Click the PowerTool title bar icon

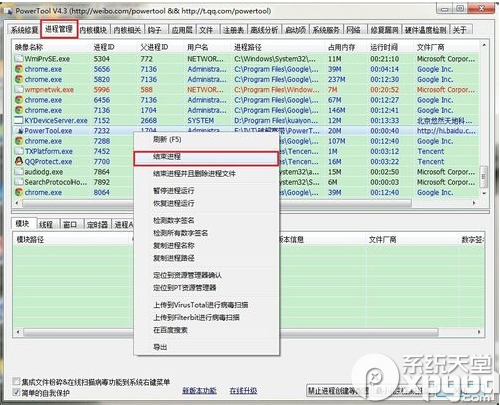point(9,11)
